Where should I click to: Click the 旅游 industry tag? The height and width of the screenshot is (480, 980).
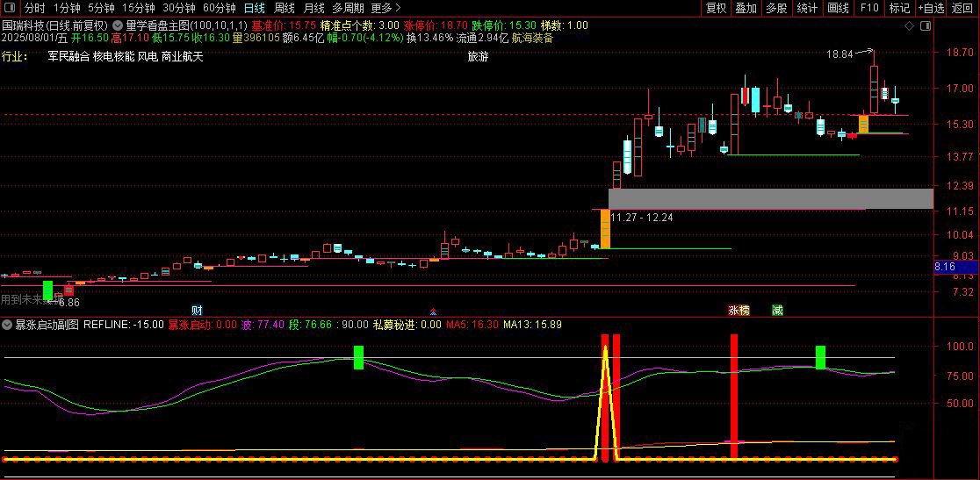(x=478, y=57)
